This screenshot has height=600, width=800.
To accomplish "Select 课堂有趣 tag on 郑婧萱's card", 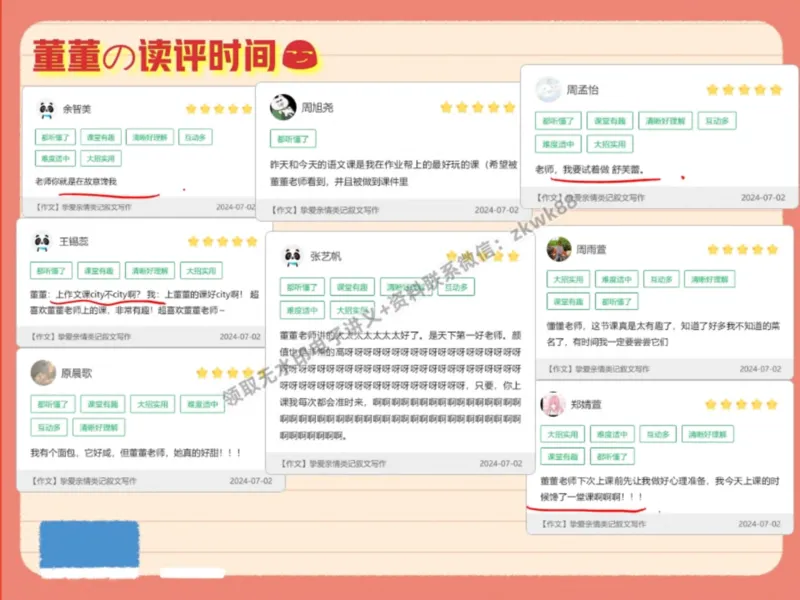I will 563,457.
